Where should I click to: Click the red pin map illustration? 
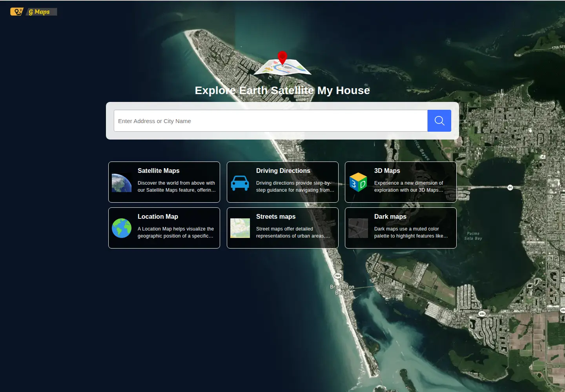click(282, 64)
